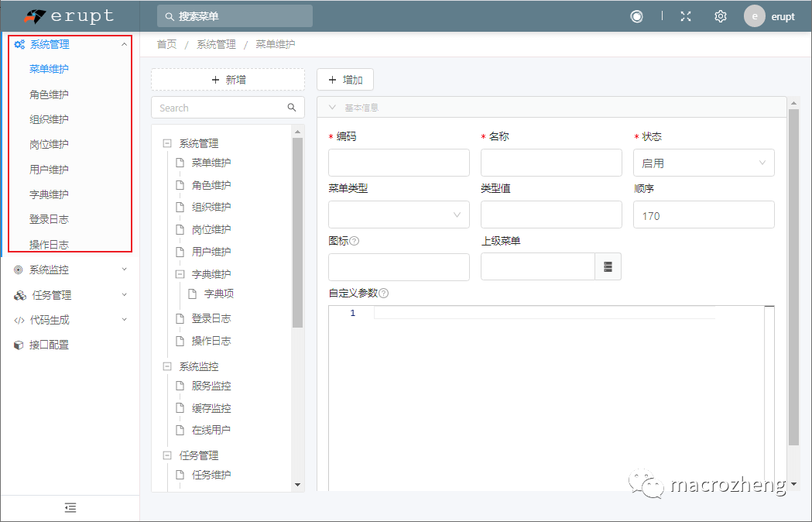Click the 接口配置 box icon
Viewport: 812px width, 522px height.
19,345
